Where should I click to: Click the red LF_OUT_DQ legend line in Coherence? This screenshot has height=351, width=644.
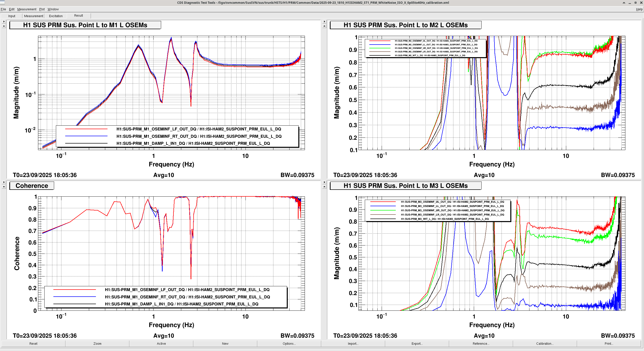[75, 290]
